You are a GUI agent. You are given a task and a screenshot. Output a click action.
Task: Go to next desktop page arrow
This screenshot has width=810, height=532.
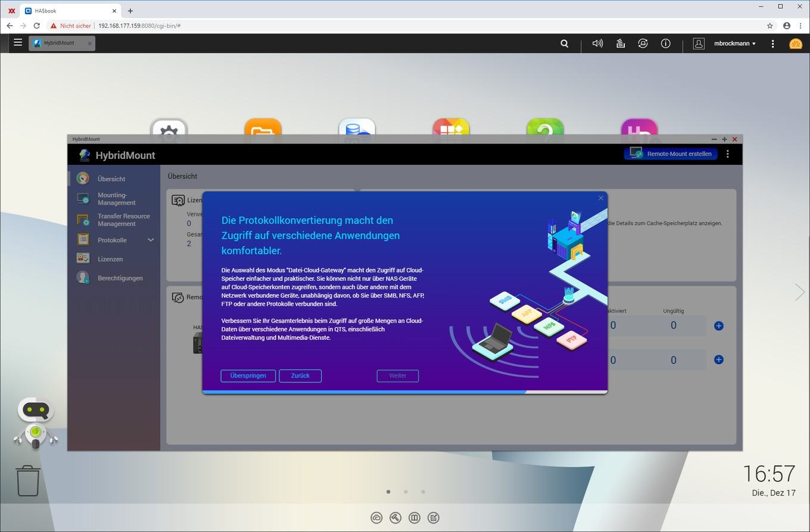pyautogui.click(x=800, y=292)
